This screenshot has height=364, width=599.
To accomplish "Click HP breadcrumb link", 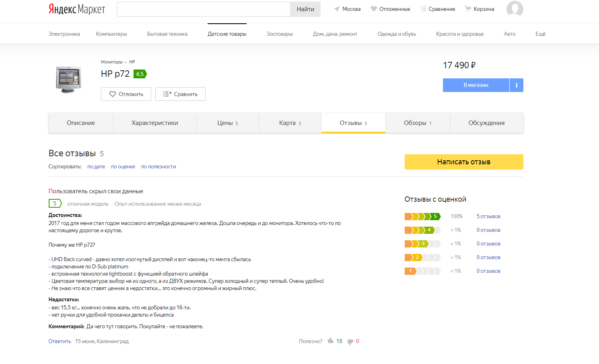I will (x=132, y=62).
